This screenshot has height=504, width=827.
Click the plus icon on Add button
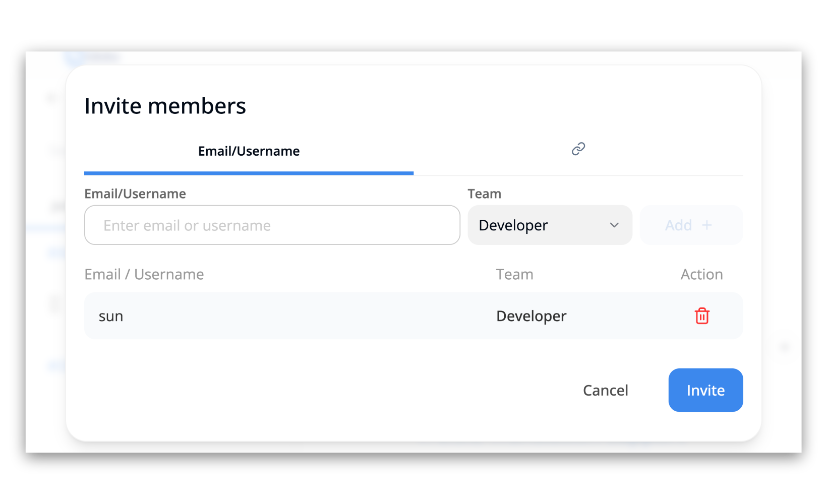(x=707, y=225)
